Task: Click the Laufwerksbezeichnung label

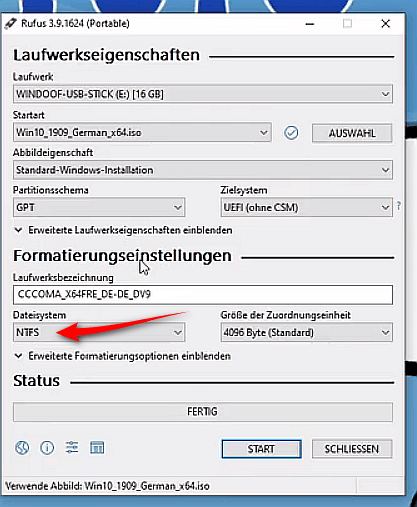Action: point(63,278)
